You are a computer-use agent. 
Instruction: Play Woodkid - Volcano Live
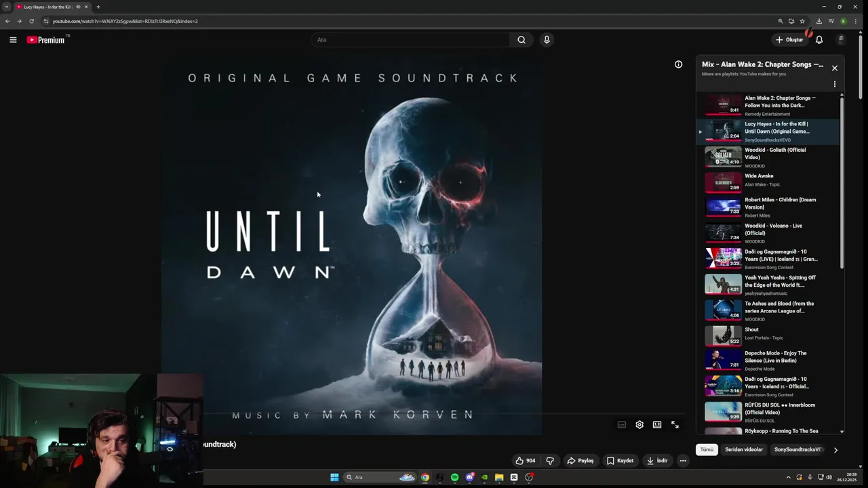pyautogui.click(x=769, y=233)
